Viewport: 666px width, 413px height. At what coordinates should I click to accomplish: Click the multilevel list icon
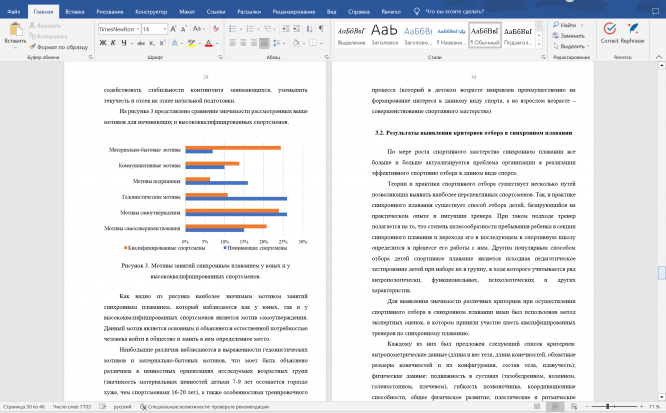pos(267,28)
